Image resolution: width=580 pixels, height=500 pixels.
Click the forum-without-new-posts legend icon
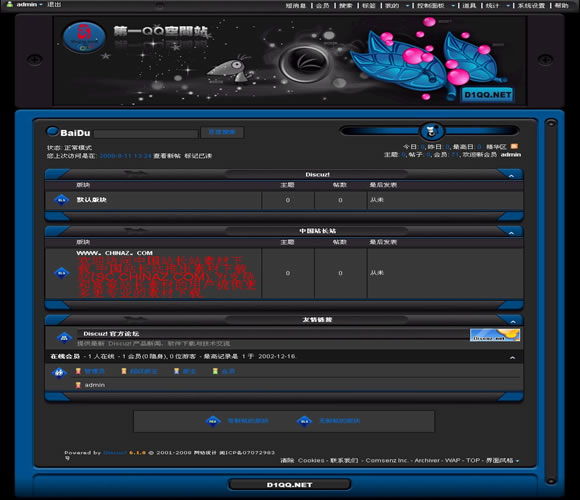click(x=304, y=421)
